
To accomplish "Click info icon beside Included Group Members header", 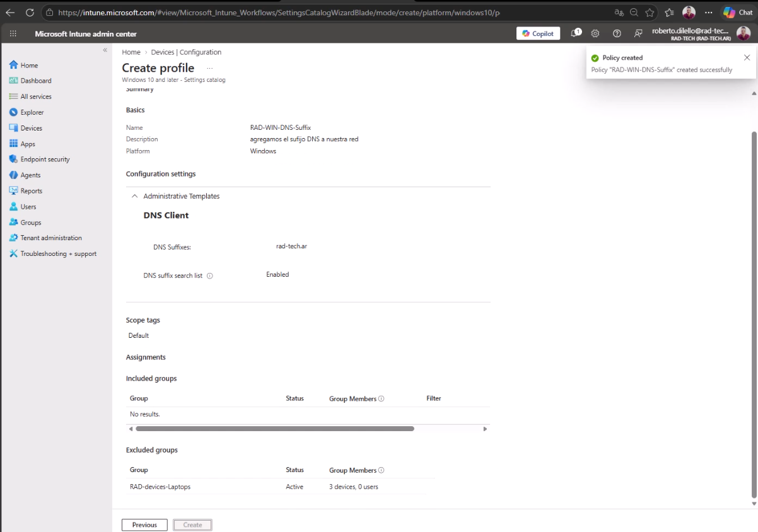I will [x=382, y=398].
